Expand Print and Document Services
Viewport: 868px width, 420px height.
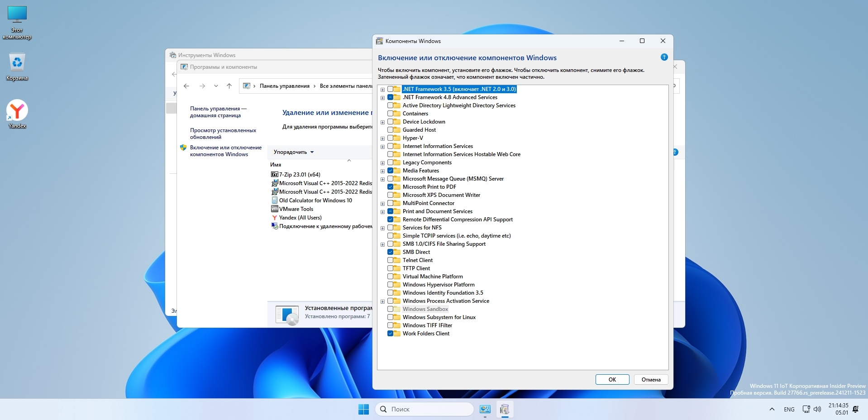pos(382,212)
